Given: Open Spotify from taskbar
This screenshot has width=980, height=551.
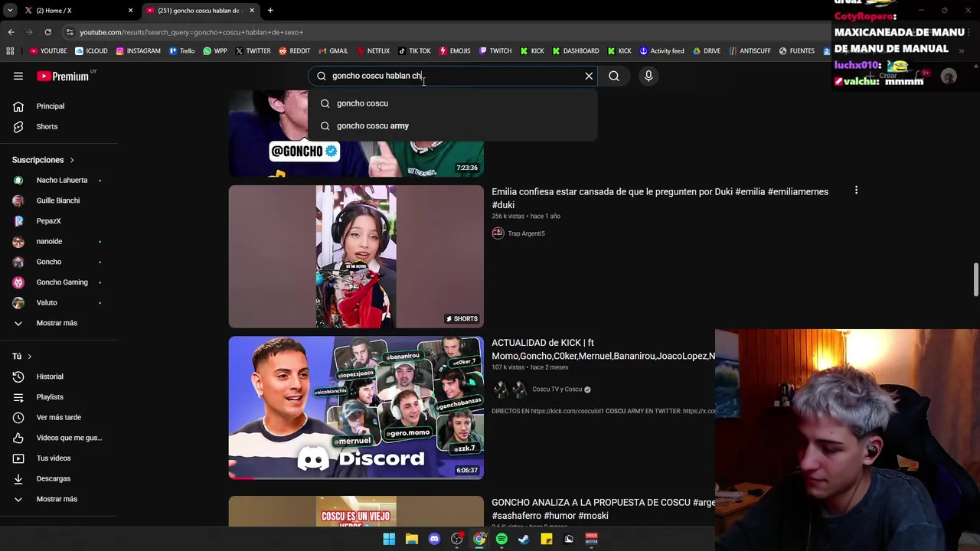Looking at the screenshot, I should (501, 539).
